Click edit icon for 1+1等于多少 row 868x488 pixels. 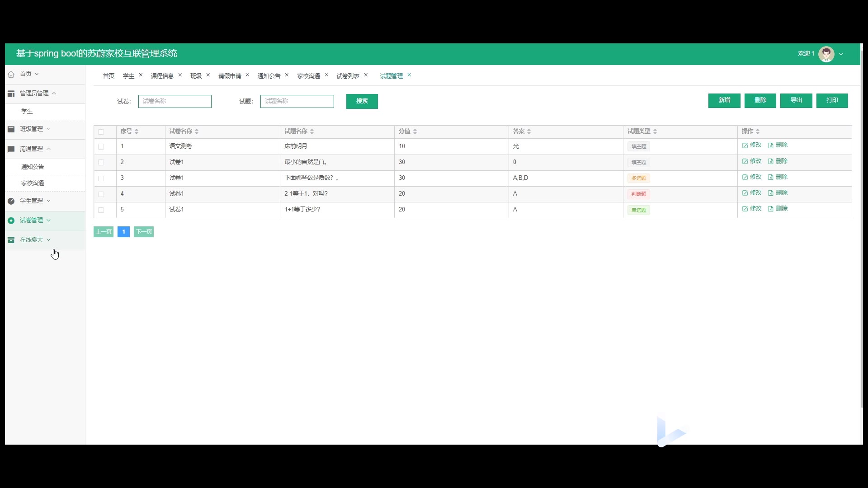(x=745, y=209)
